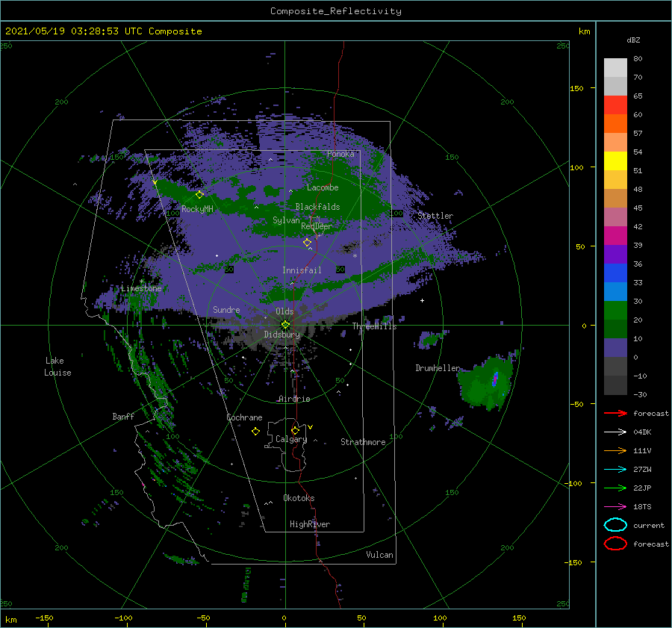Click the Strathmore label

tap(363, 442)
